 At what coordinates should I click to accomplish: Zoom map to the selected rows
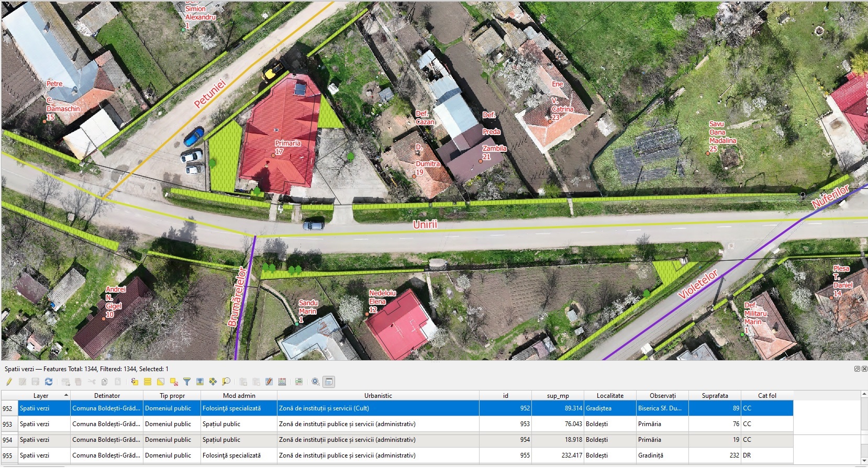pyautogui.click(x=226, y=382)
